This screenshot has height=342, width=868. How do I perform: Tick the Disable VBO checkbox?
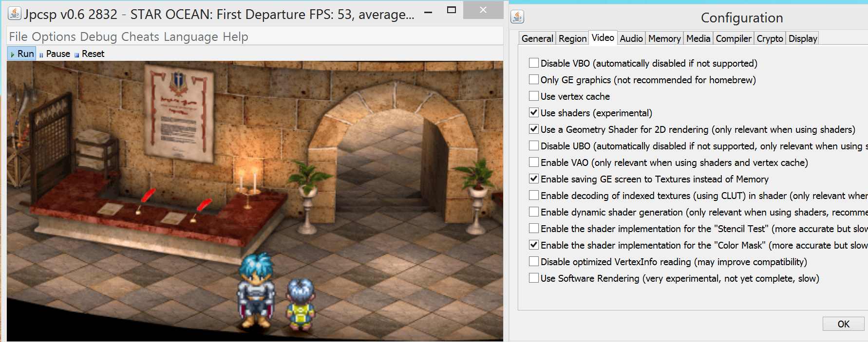534,63
